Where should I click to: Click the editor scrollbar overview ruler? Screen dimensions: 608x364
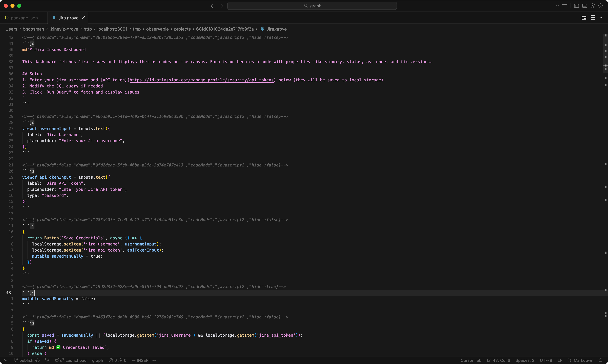point(605,196)
